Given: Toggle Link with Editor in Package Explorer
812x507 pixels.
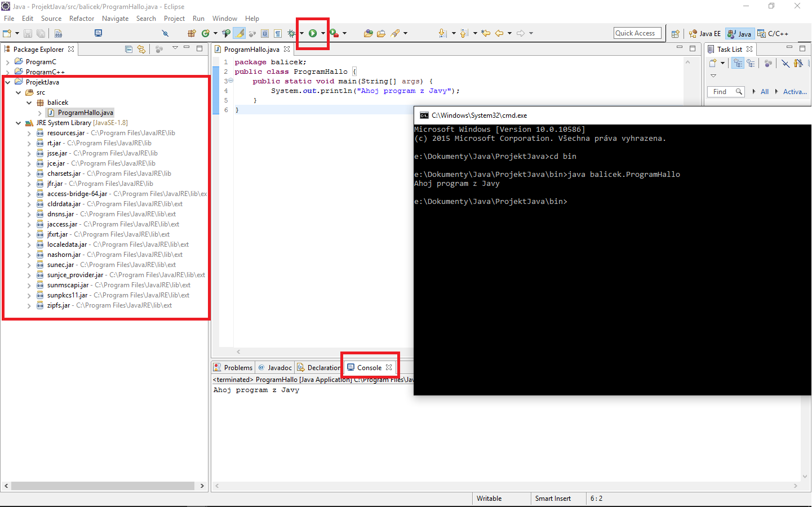Looking at the screenshot, I should [x=140, y=49].
